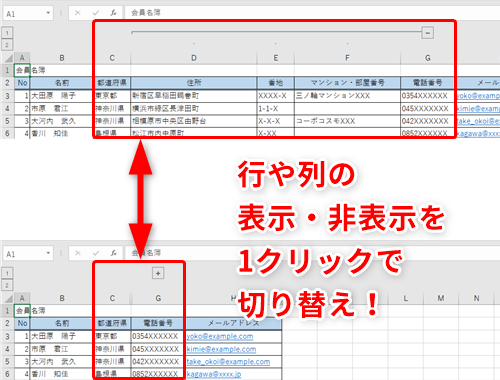Click outline level 1 button in lower sheet
This screenshot has height=380, width=500.
click(7, 273)
